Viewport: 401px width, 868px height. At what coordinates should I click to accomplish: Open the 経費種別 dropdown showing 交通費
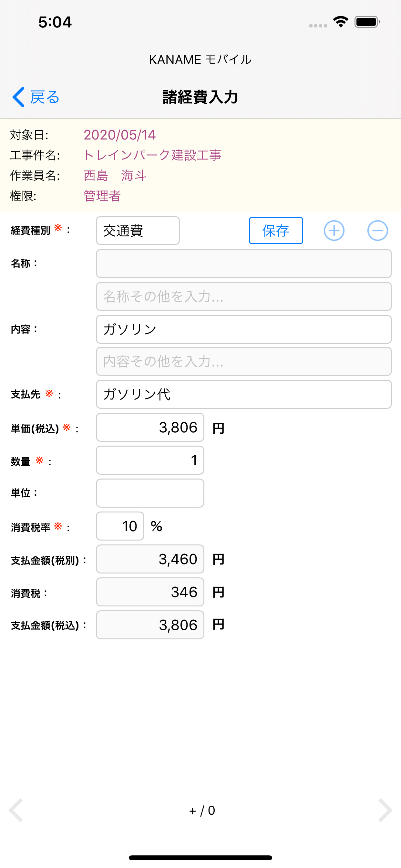coord(138,231)
